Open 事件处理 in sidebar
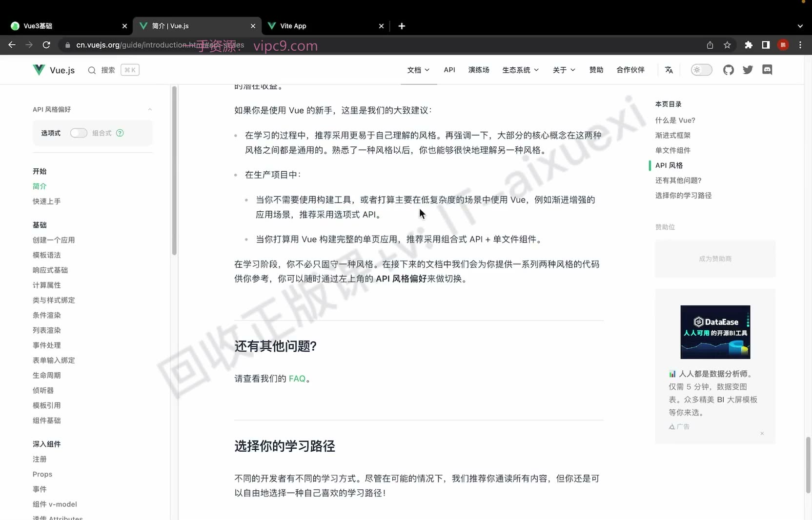The height and width of the screenshot is (520, 812). click(x=46, y=345)
